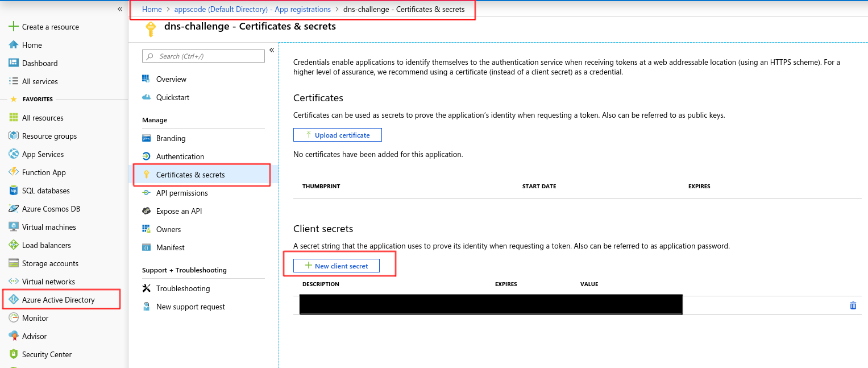Click the Load balancers icon
Screen dimensions: 868x368
(x=14, y=245)
